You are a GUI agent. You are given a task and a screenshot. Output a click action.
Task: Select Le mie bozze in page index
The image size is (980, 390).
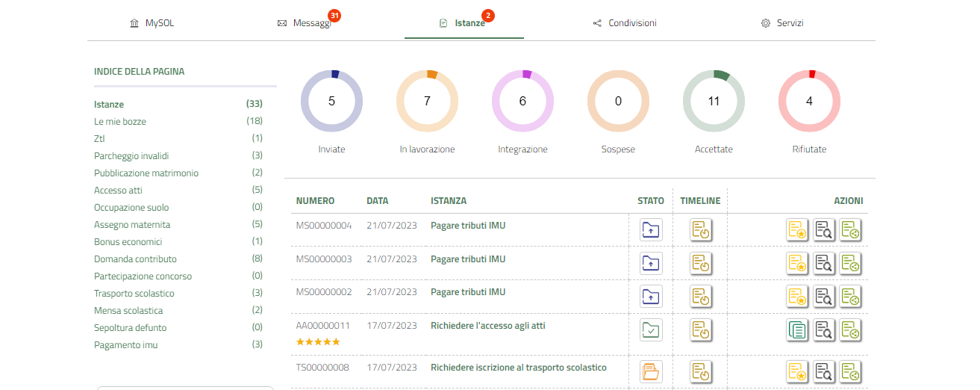120,121
